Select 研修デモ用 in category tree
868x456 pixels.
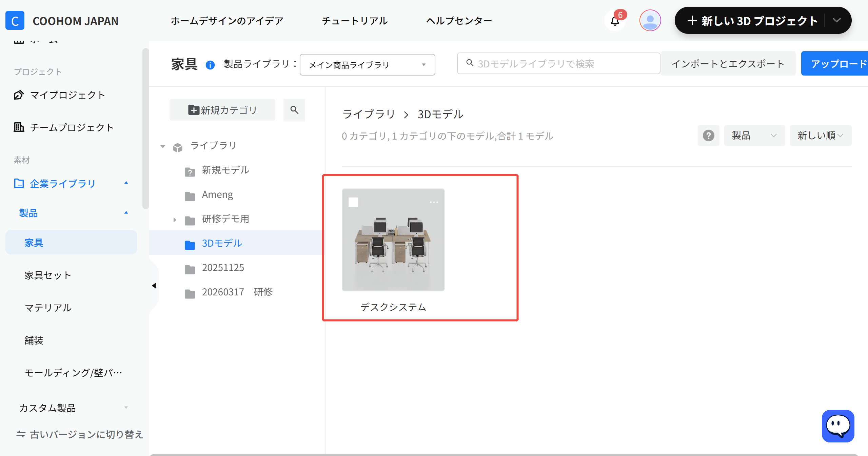click(x=225, y=219)
